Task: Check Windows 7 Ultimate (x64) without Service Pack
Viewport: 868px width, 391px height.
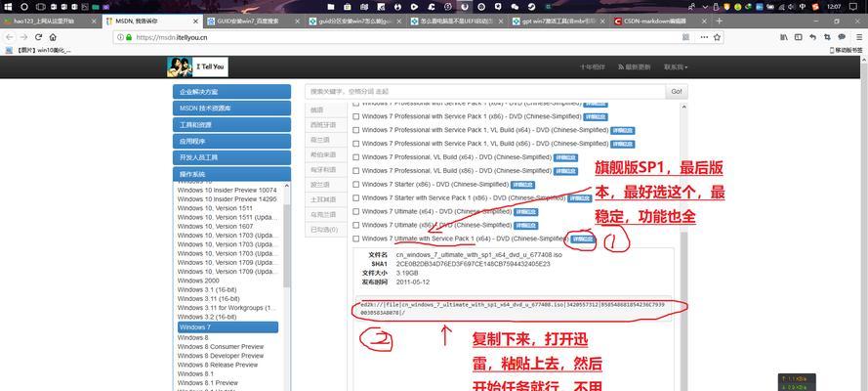Action: [356, 211]
